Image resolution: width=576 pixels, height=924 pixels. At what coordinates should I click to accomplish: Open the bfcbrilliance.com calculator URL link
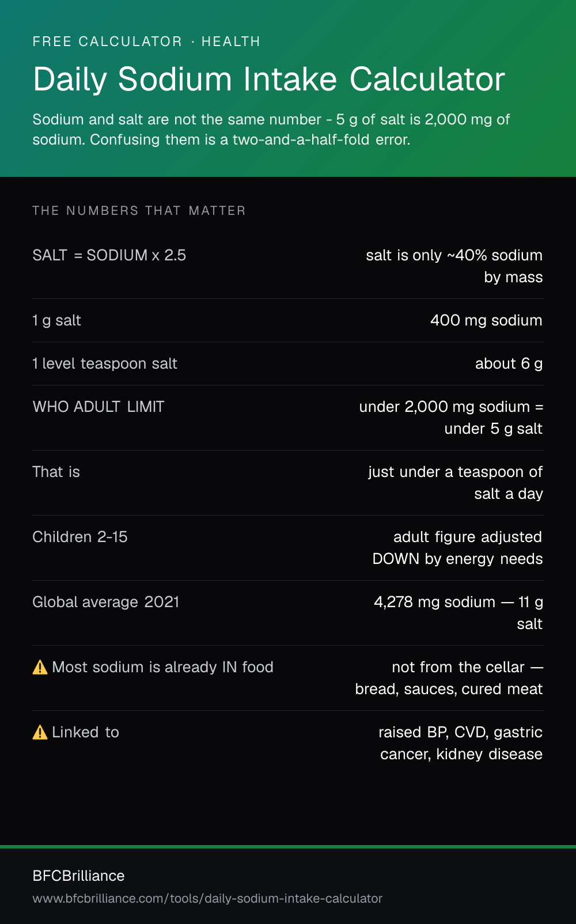click(x=207, y=899)
